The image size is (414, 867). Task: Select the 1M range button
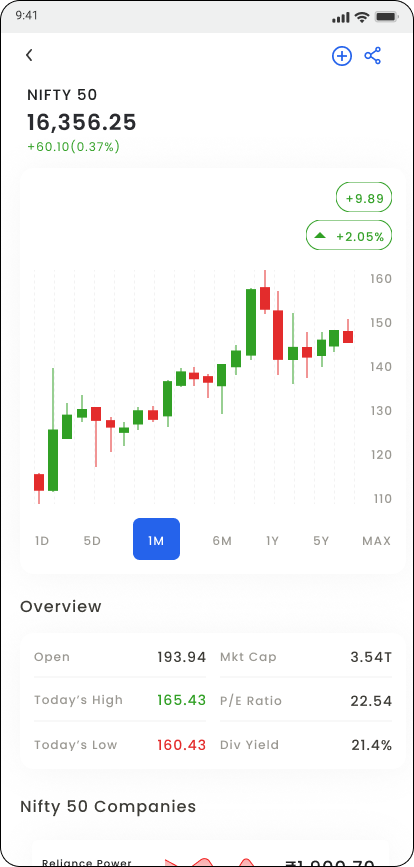(x=156, y=539)
